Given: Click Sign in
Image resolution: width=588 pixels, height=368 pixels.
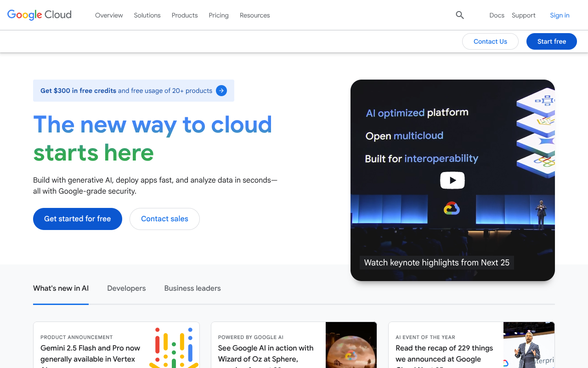Looking at the screenshot, I should [x=560, y=15].
